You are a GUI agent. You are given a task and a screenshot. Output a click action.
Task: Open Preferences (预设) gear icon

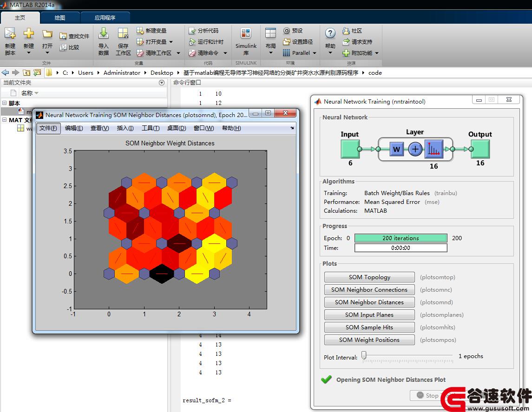point(287,31)
